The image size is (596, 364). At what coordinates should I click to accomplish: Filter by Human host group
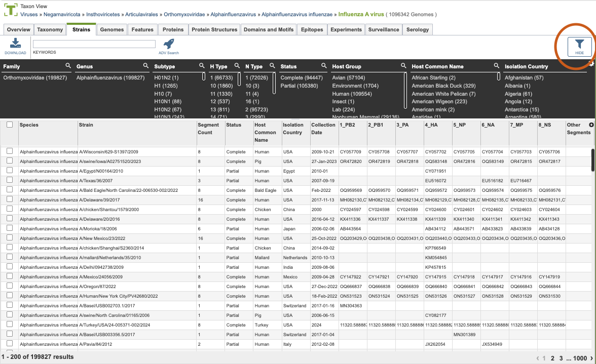[x=352, y=94]
